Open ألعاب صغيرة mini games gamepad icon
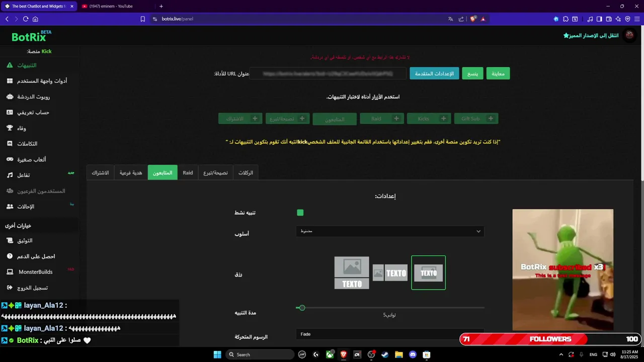 point(10,159)
